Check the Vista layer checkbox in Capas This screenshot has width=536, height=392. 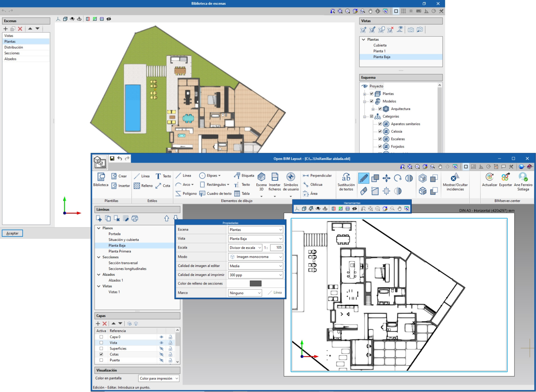(101, 343)
